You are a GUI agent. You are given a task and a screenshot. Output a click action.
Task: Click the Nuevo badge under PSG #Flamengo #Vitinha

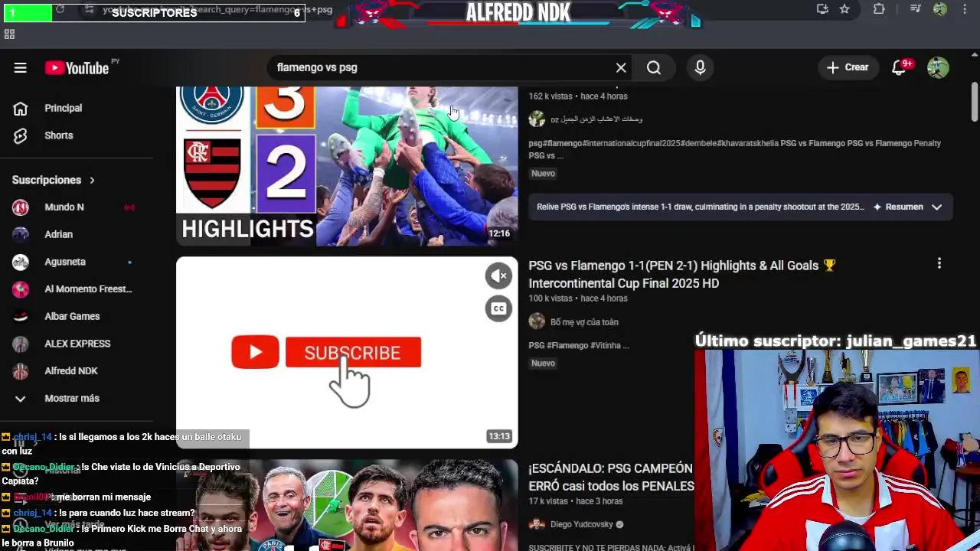[x=543, y=364]
